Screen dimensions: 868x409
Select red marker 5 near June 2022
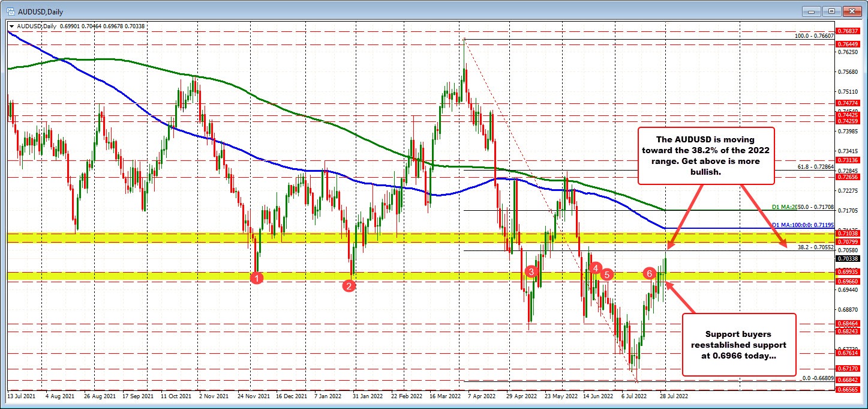pos(606,274)
